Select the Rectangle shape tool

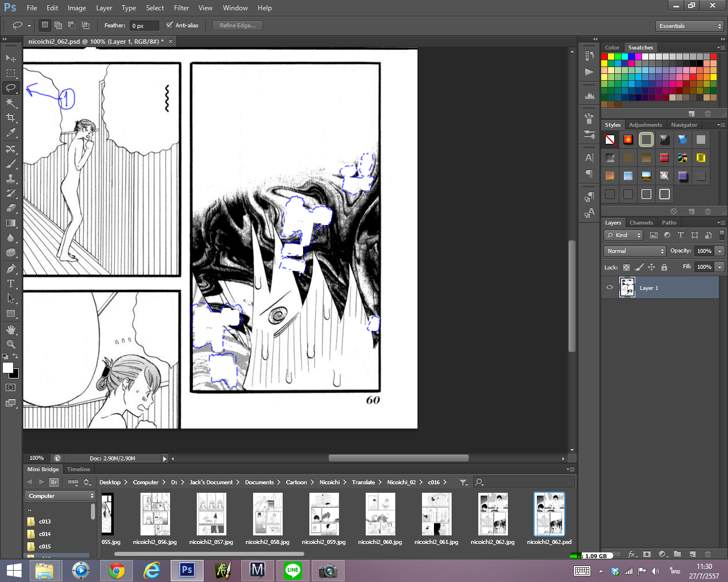point(11,313)
